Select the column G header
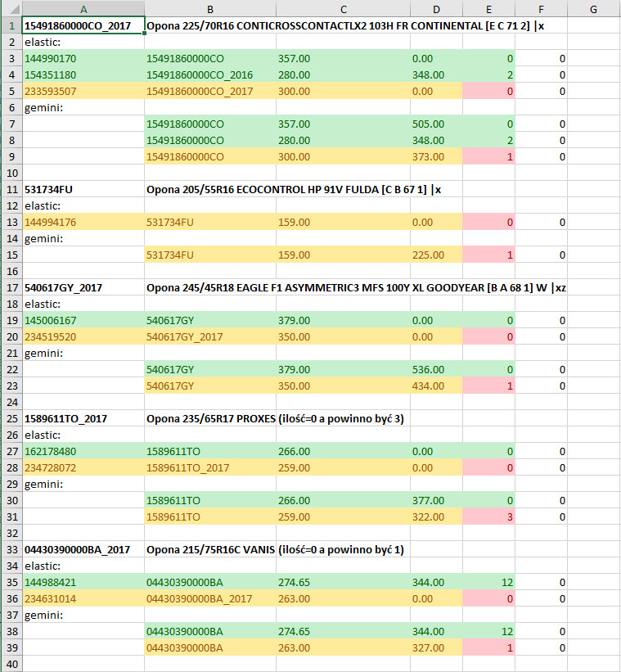The image size is (621, 672). pyautogui.click(x=593, y=8)
